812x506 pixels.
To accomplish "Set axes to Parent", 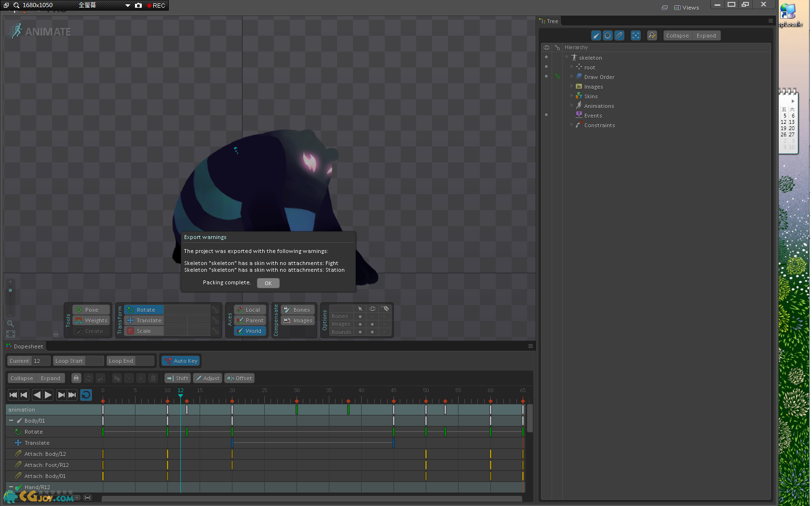I will pos(250,320).
